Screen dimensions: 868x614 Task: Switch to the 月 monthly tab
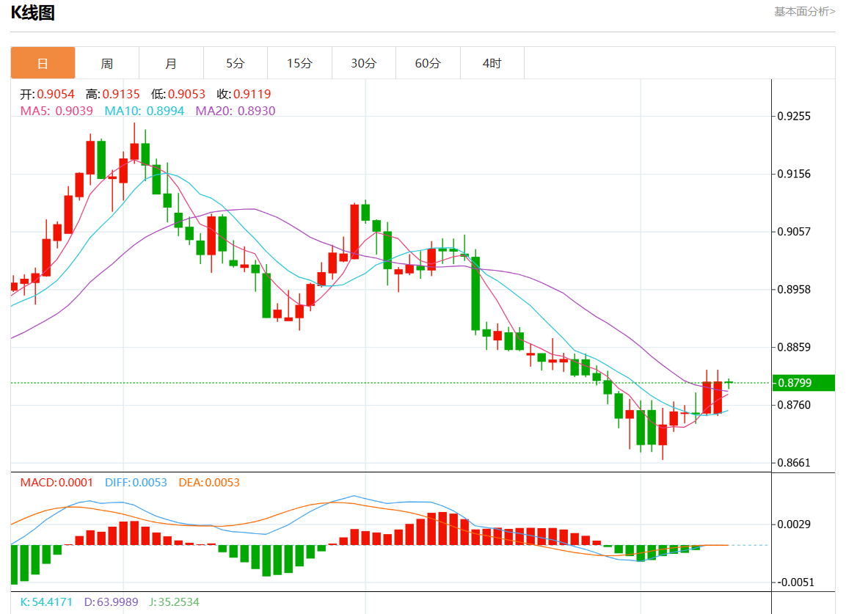(x=171, y=63)
